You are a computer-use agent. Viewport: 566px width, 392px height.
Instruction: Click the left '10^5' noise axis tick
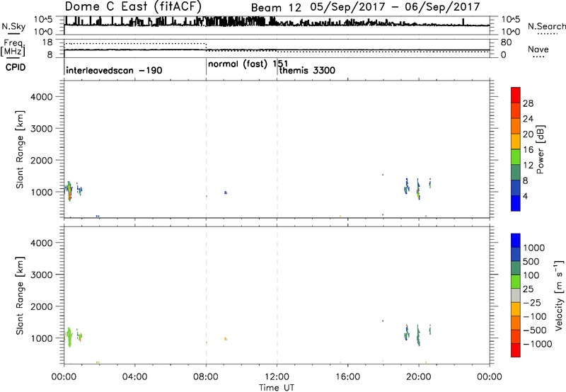click(43, 20)
